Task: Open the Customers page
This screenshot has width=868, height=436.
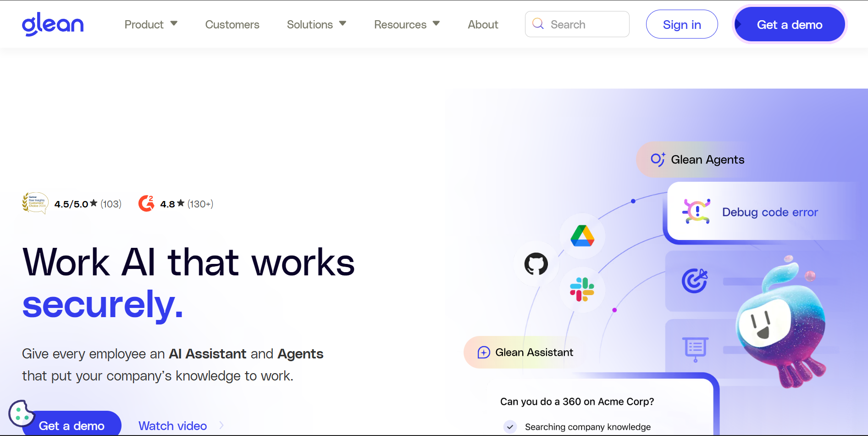Action: (232, 24)
